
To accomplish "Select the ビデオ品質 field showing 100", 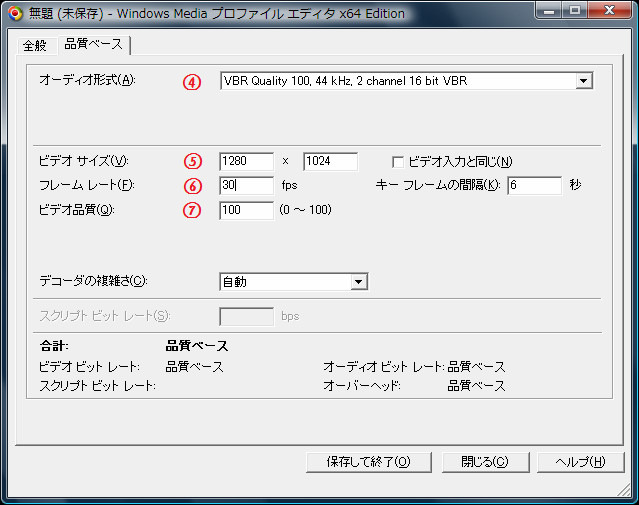I will [x=246, y=210].
